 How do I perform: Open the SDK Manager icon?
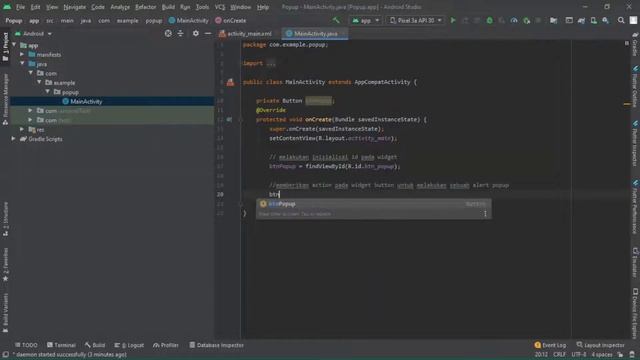[x=606, y=20]
